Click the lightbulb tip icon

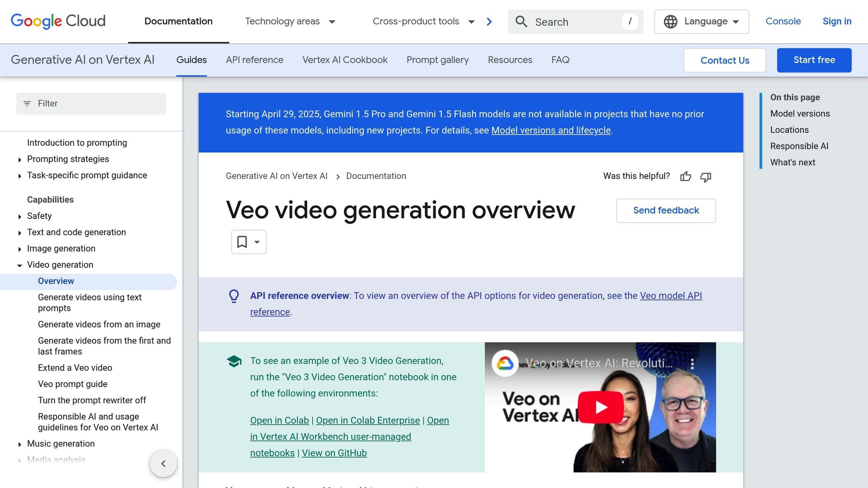(x=234, y=296)
